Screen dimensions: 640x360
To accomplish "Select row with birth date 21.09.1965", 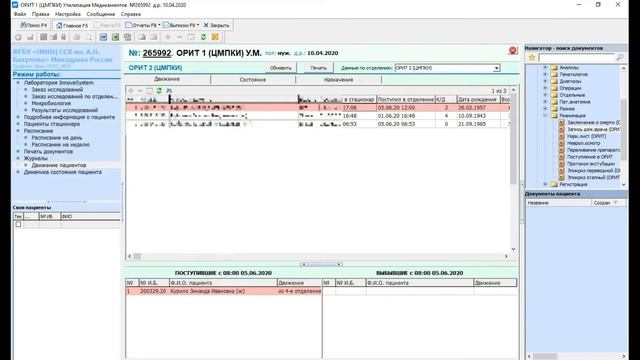I will click(x=318, y=124).
